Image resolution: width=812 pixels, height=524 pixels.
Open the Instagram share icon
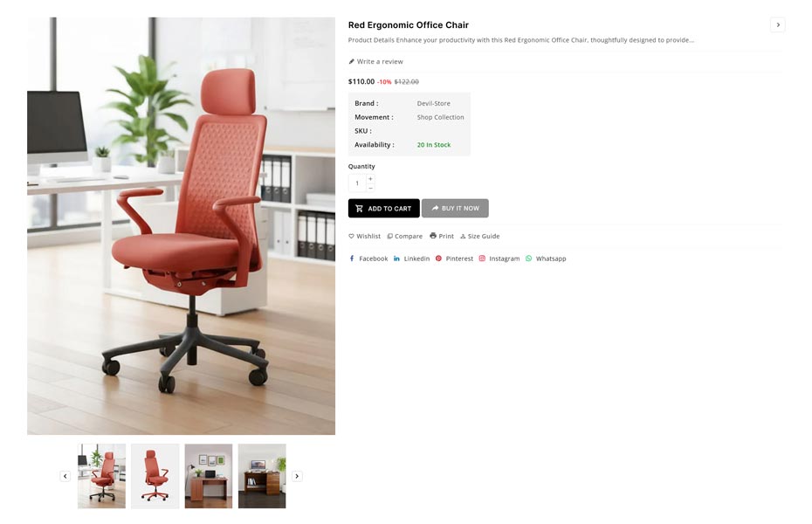[482, 259]
